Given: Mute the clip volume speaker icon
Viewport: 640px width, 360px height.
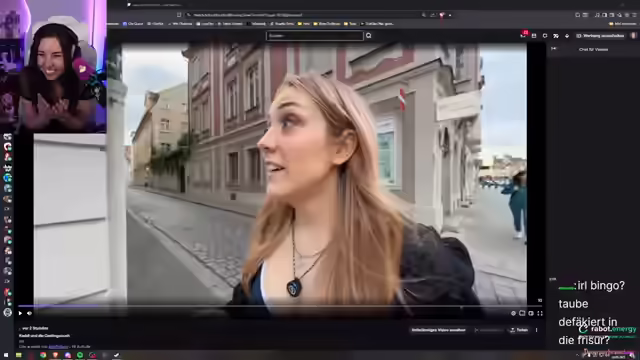Looking at the screenshot, I should (29, 313).
